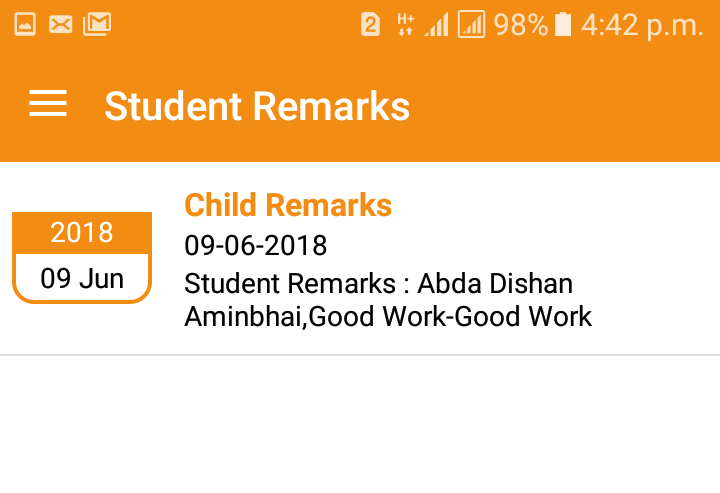Tap the SIM 2 indicator icon
The height and width of the screenshot is (493, 720).
pos(371,25)
